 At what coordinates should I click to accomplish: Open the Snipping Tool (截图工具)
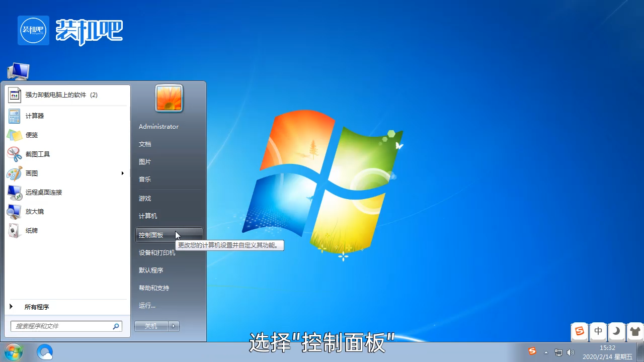click(37, 154)
